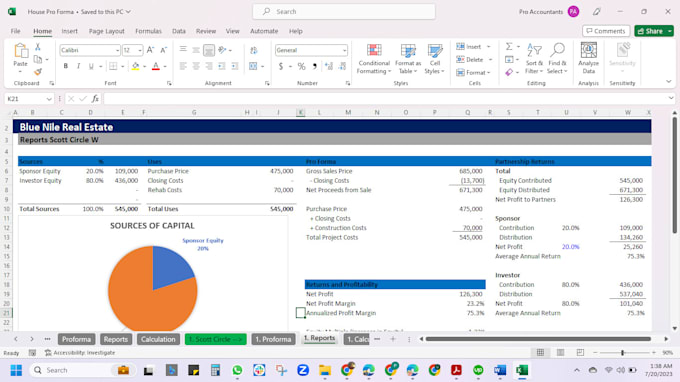Click the zoom slider in status bar
This screenshot has width=680, height=382.
point(623,353)
